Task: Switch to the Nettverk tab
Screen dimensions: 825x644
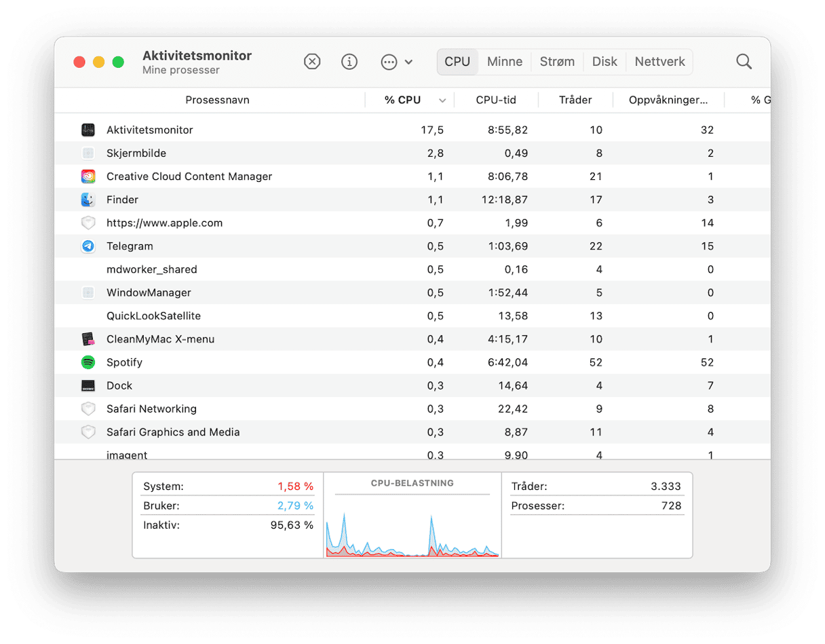Action: 659,62
